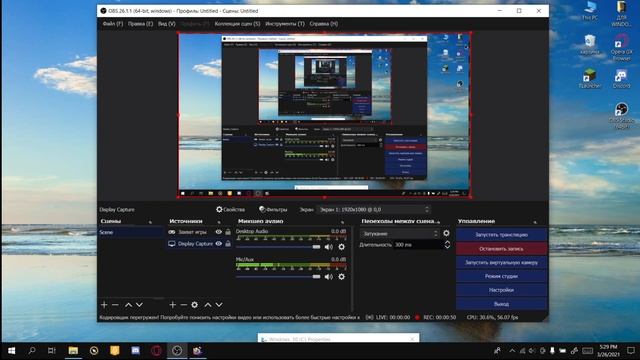Open Фильтры for Display Capture
The width and height of the screenshot is (640, 360).
273,209
